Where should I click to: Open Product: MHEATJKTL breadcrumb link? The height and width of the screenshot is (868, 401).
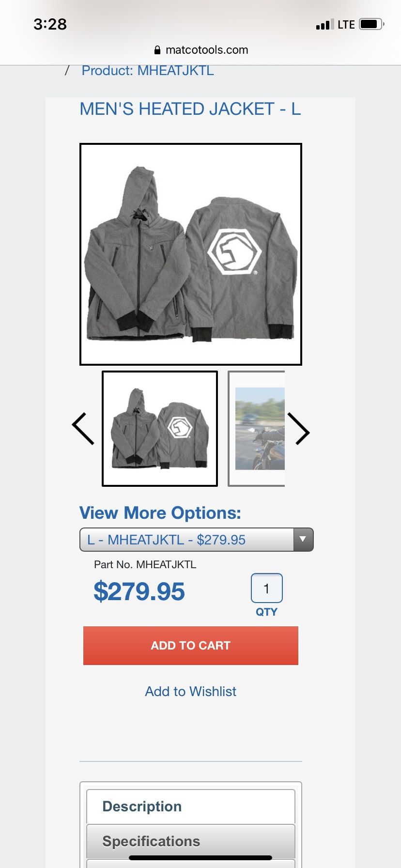[x=148, y=71]
